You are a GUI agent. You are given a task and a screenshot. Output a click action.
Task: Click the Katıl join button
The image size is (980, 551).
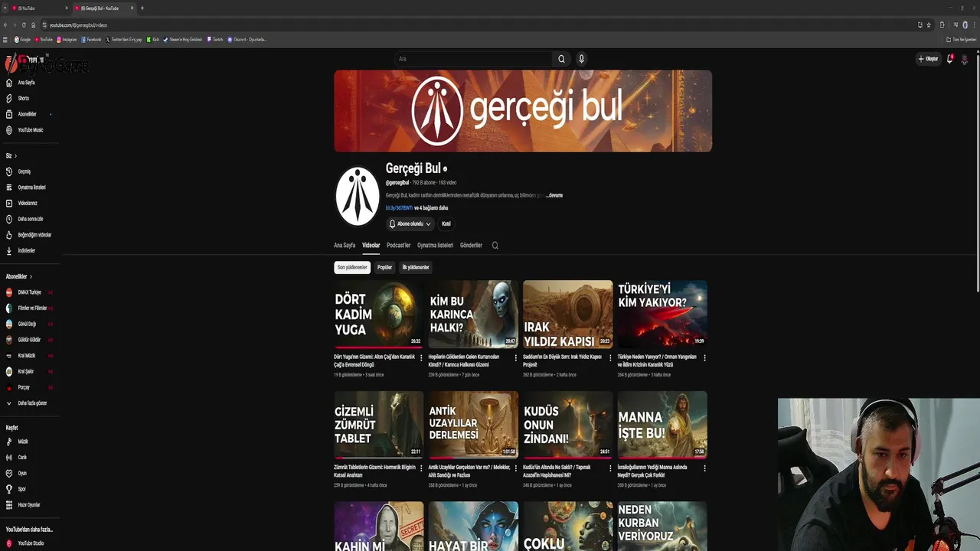446,224
